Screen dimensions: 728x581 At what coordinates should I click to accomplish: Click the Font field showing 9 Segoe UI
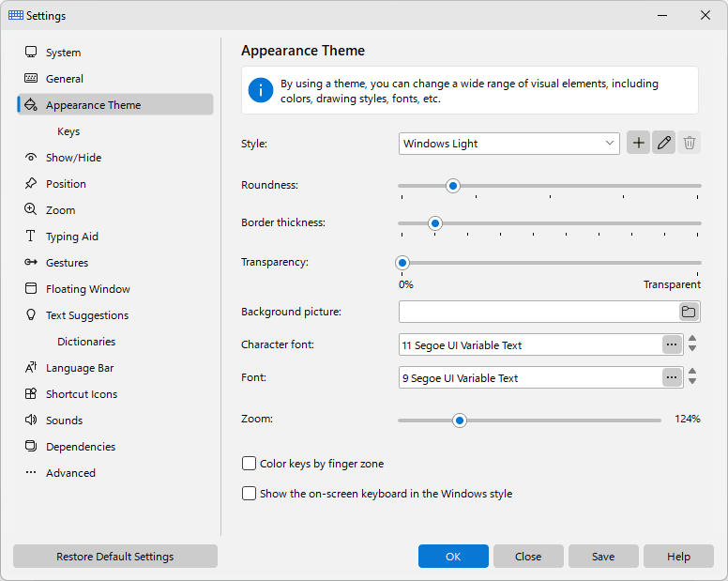point(530,377)
